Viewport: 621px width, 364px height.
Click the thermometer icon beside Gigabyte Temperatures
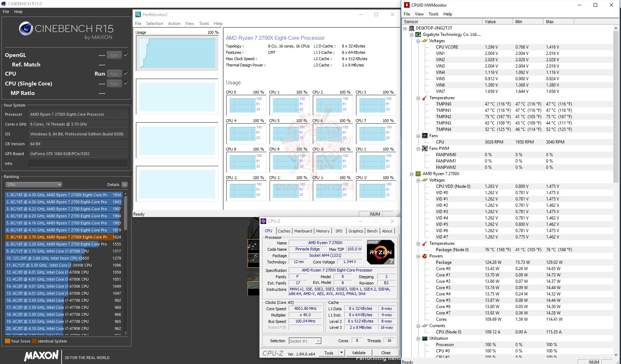click(425, 98)
